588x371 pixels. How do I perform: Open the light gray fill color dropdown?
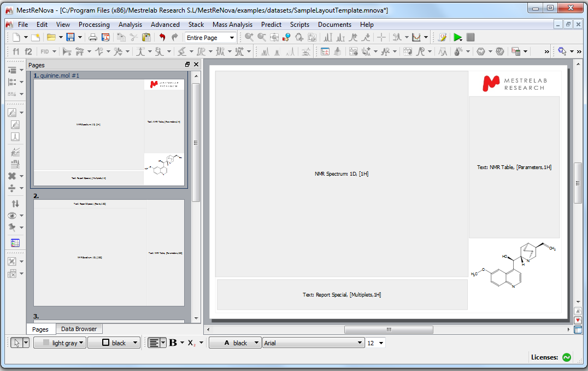pyautogui.click(x=60, y=343)
